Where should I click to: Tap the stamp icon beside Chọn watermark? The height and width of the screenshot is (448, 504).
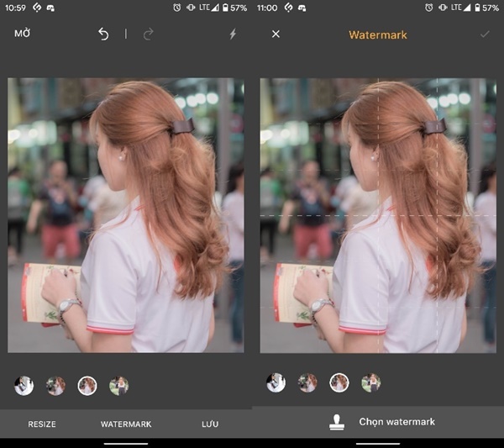pos(337,422)
